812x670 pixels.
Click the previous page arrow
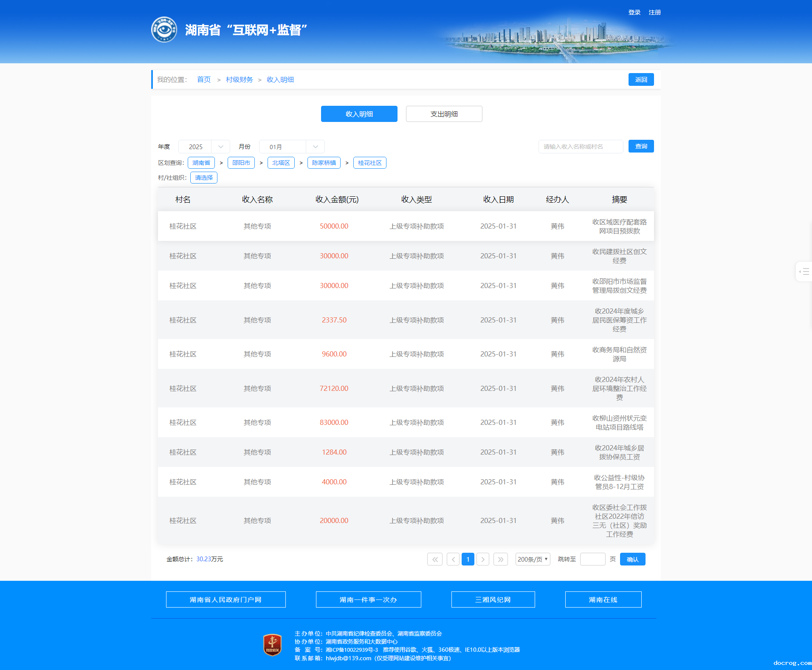(453, 559)
